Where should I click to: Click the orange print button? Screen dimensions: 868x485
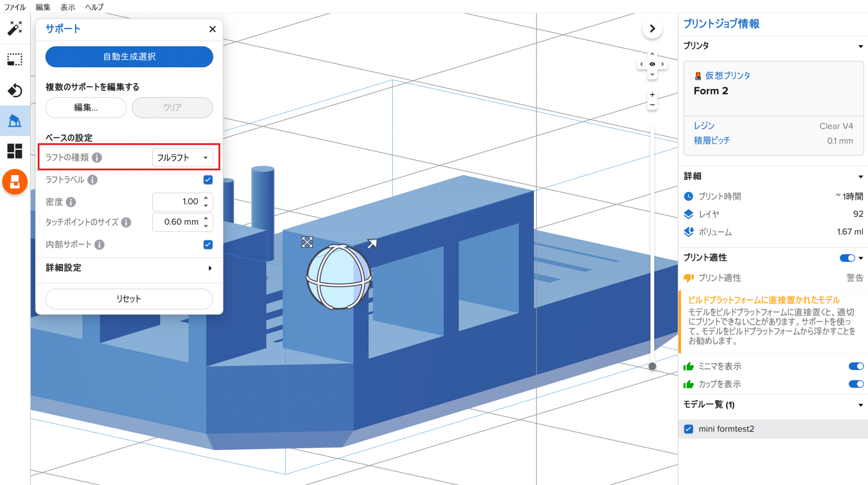[x=15, y=182]
